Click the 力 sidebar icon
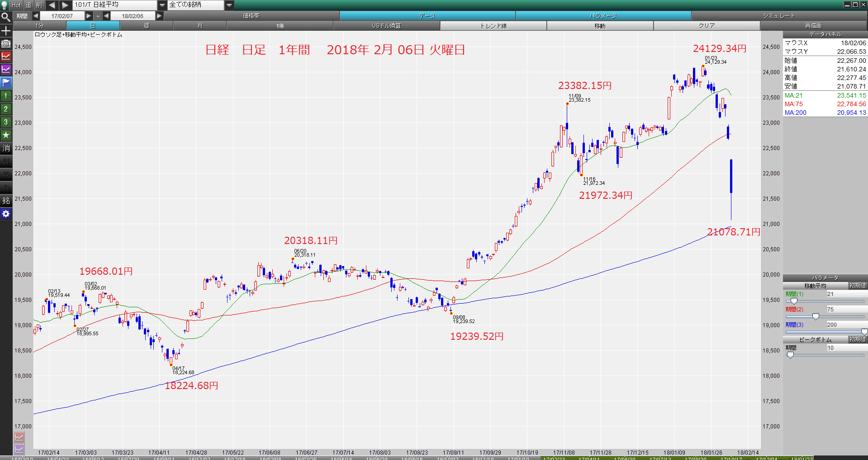The image size is (868, 460). (x=6, y=188)
